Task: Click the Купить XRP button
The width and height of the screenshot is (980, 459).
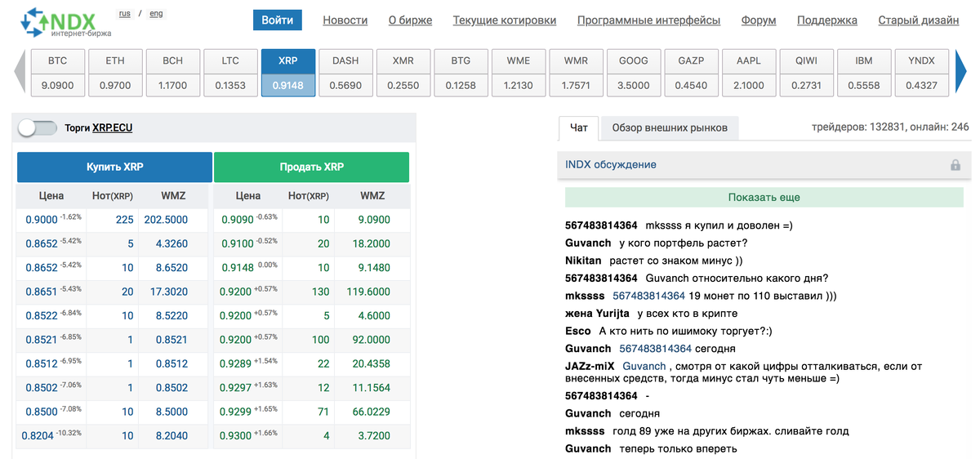Action: tap(114, 167)
